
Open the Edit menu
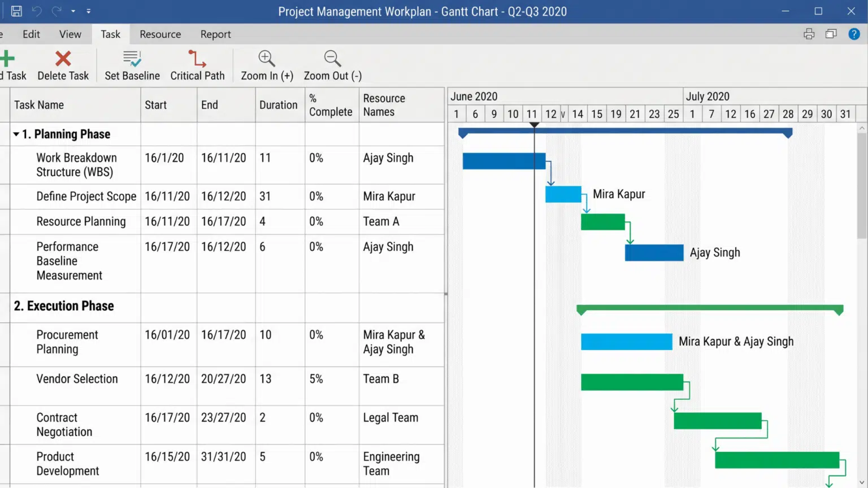click(31, 34)
